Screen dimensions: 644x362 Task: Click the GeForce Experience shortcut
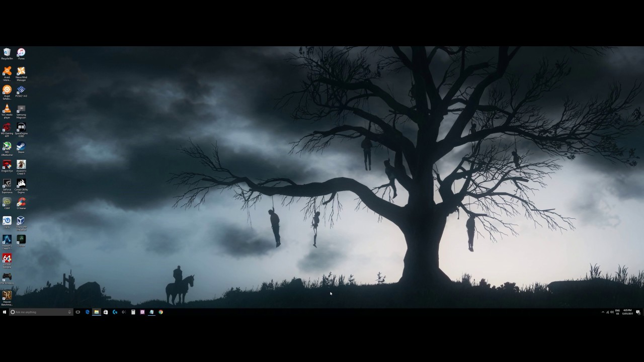tap(7, 186)
